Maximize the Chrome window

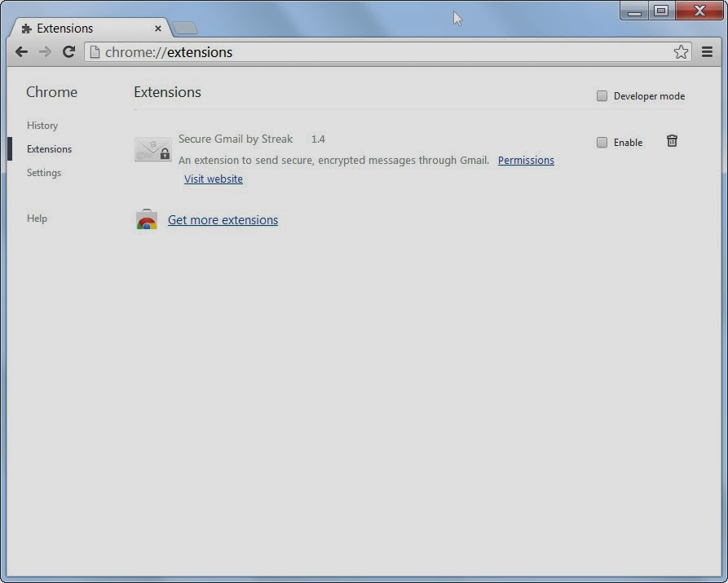tap(661, 11)
